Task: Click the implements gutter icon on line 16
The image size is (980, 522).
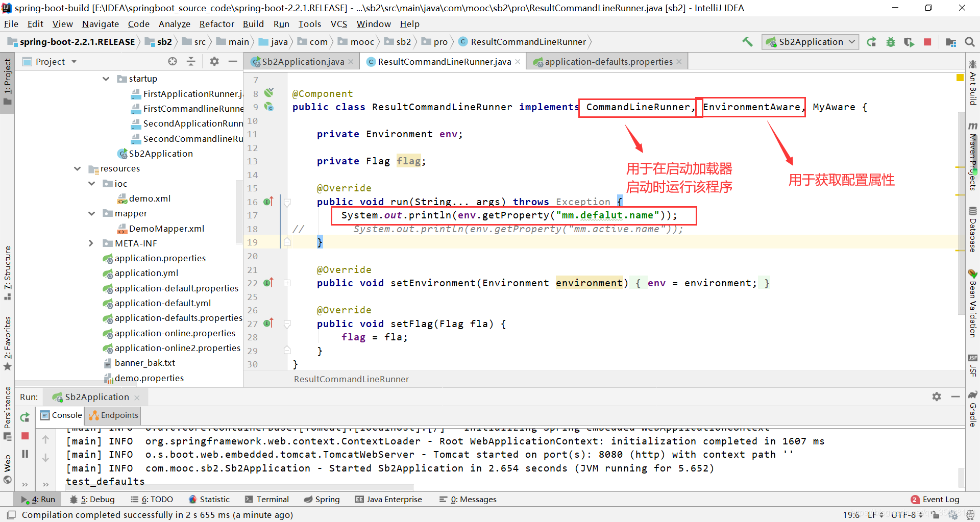Action: (269, 202)
